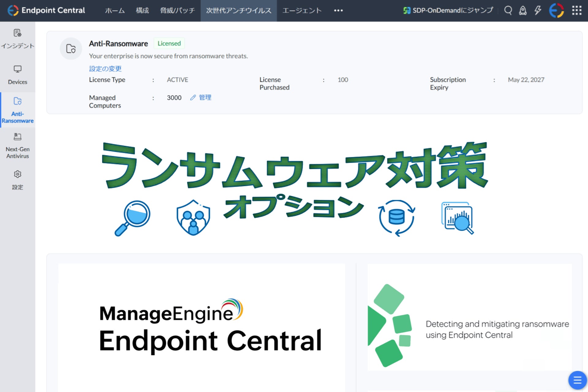Select Anti-Ransomware in the sidebar
The height and width of the screenshot is (392, 588).
coord(17,110)
